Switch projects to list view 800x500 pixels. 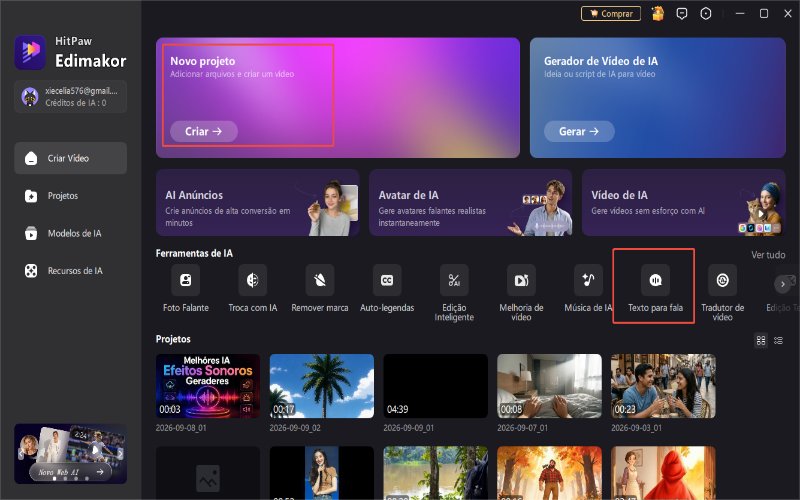click(778, 340)
